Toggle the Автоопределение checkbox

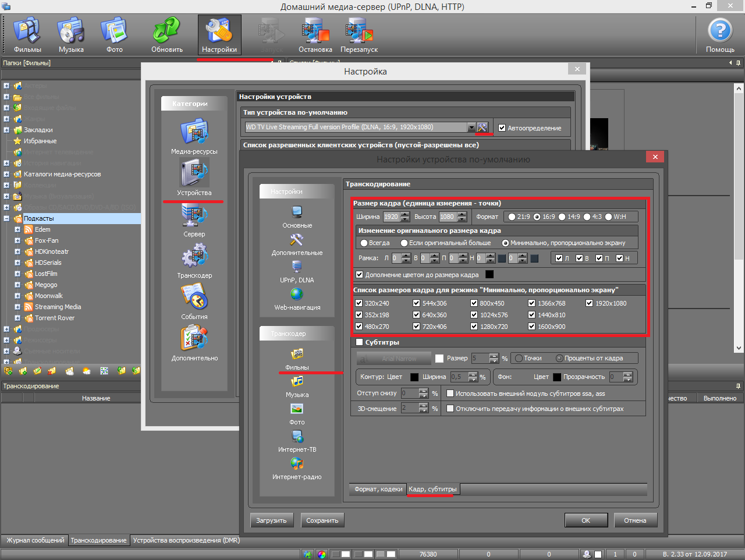tap(502, 128)
